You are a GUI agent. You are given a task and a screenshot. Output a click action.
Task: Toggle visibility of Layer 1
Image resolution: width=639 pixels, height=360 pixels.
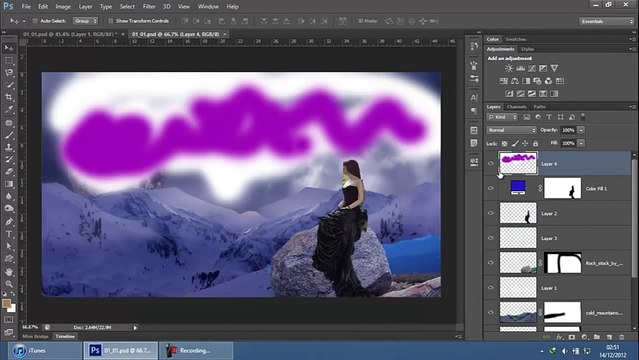click(491, 288)
